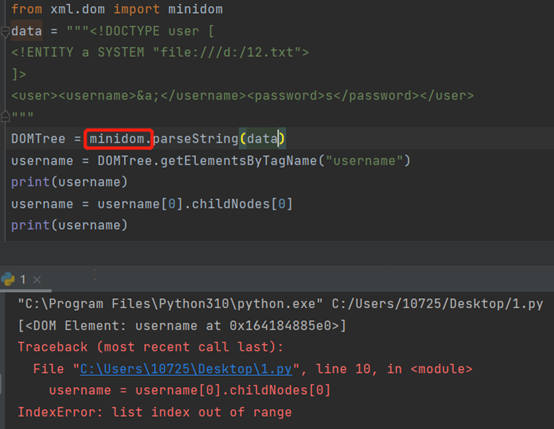Click traceback line 'username = username[0].childNodes[0]'
Viewport: 554px width, 429px height.
(190, 390)
